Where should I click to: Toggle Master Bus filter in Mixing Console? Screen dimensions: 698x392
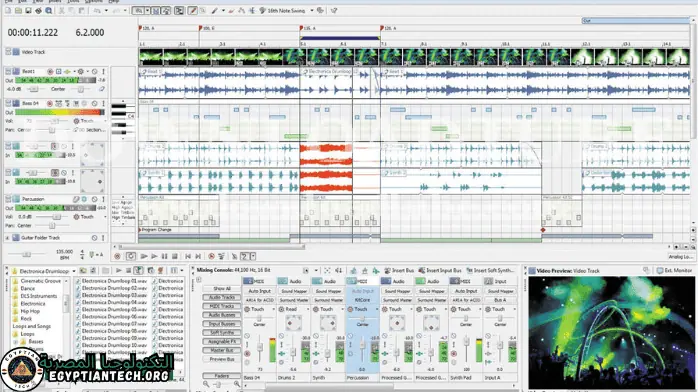222,350
